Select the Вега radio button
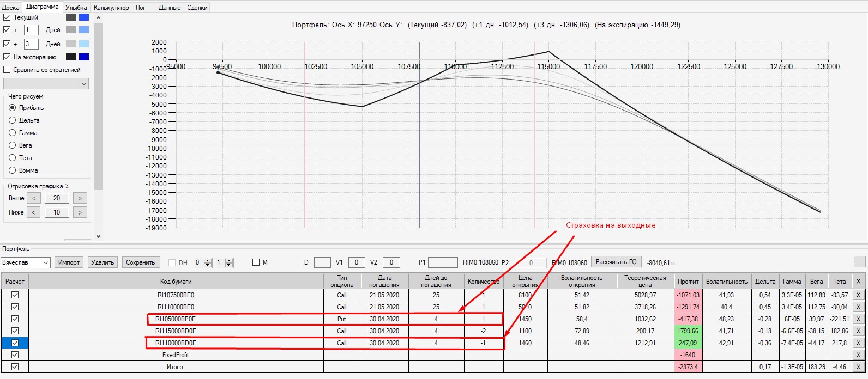Viewport: 868px width, 379px height. click(13, 145)
